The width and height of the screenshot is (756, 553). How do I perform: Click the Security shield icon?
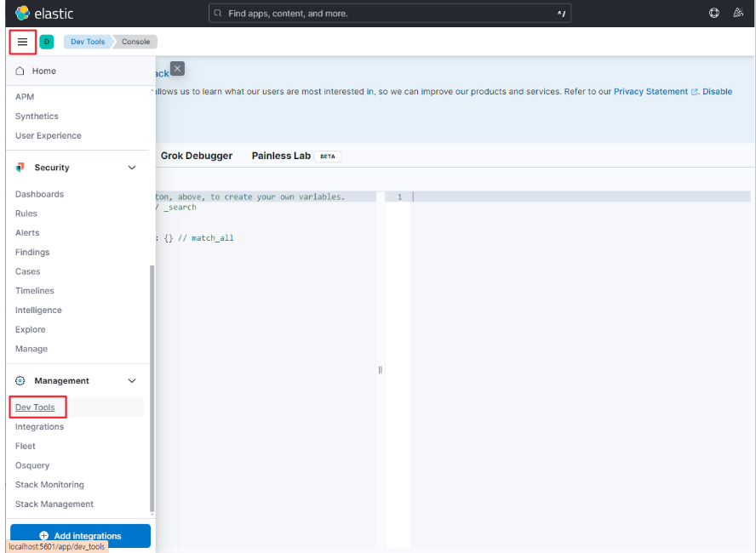tap(20, 167)
